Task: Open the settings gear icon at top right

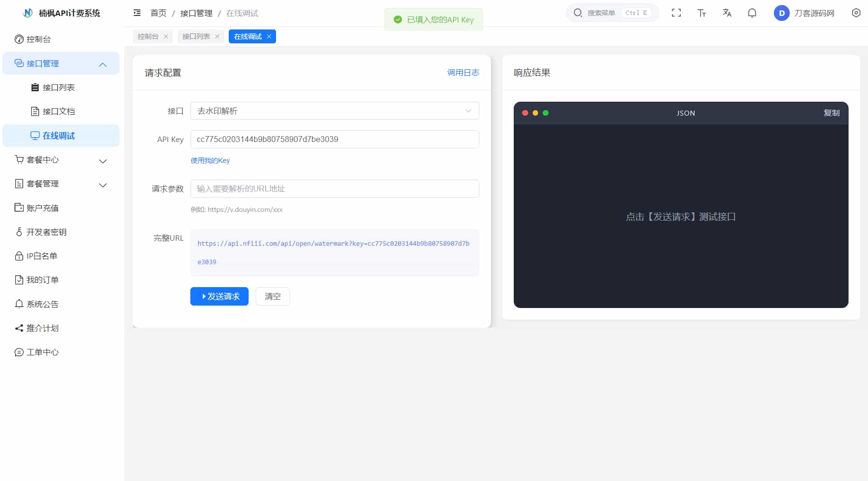Action: click(856, 13)
